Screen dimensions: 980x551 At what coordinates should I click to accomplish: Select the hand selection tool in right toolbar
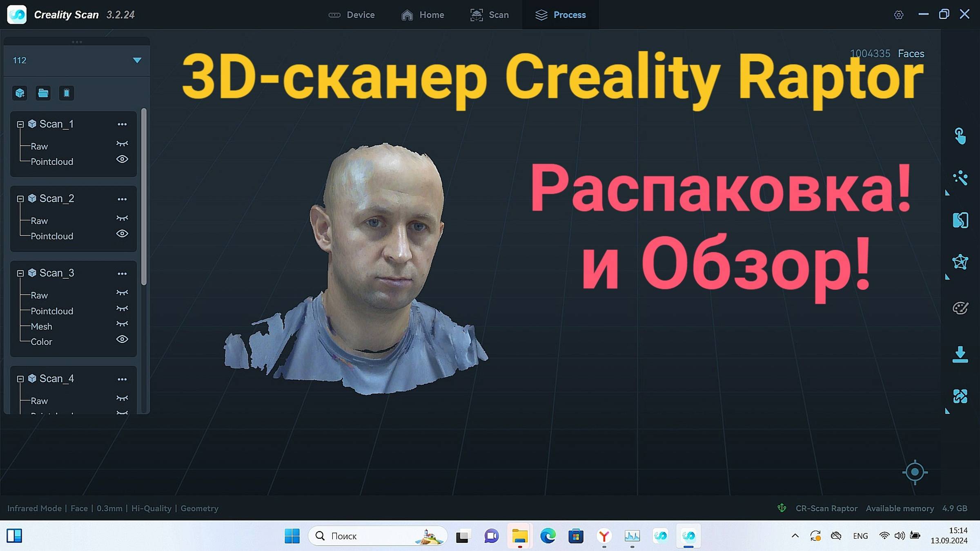click(960, 136)
